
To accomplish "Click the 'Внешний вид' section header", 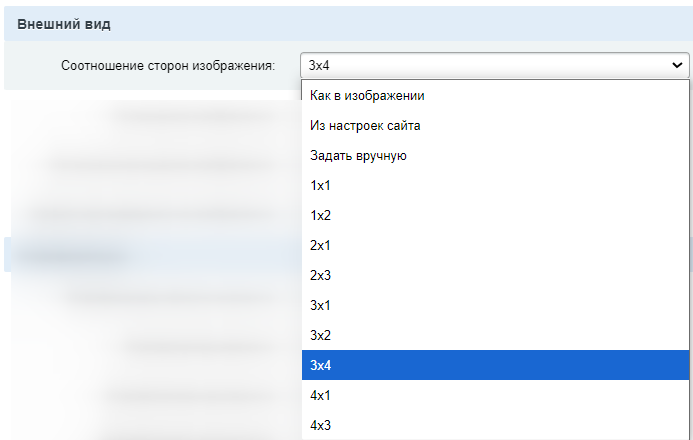I will coord(64,23).
